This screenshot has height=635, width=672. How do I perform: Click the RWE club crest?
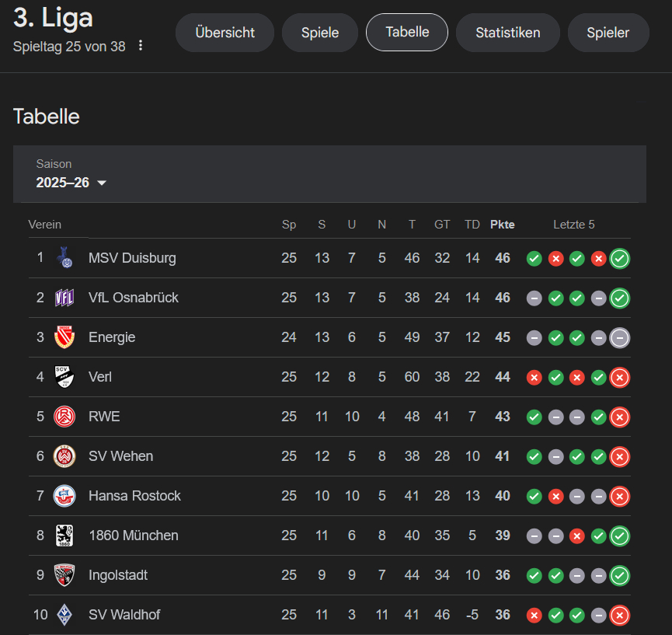pos(64,417)
